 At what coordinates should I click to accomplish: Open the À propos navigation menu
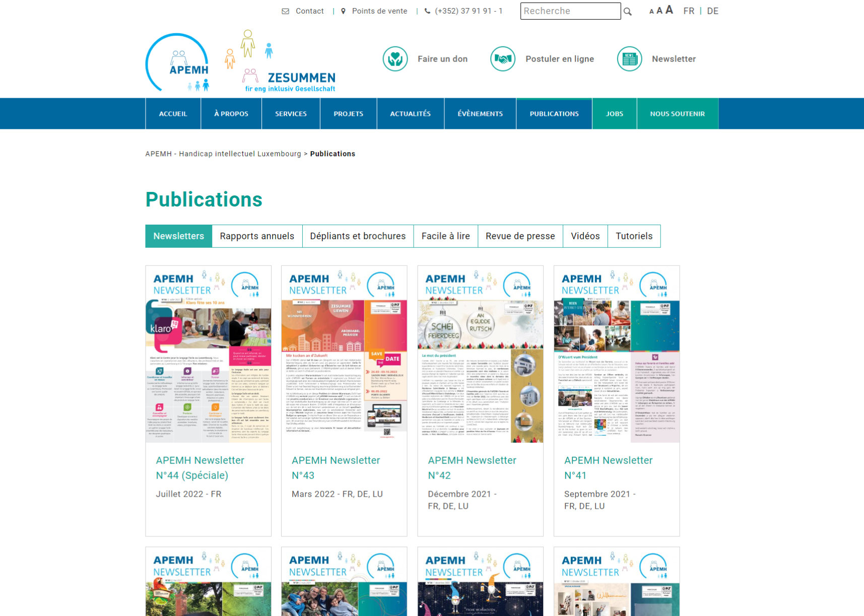(x=231, y=114)
